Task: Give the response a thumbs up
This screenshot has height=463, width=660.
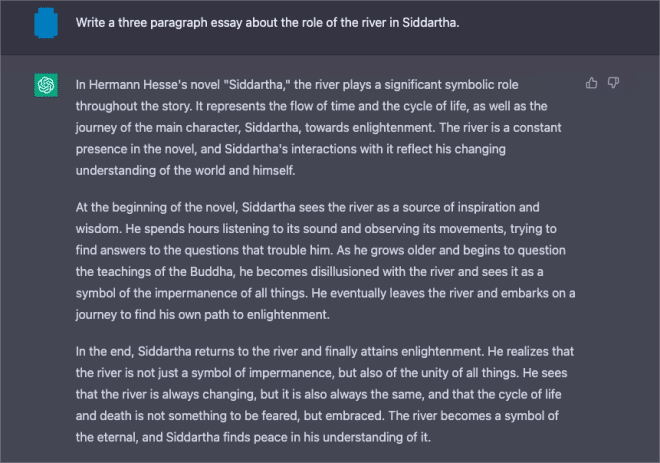Action: point(591,83)
